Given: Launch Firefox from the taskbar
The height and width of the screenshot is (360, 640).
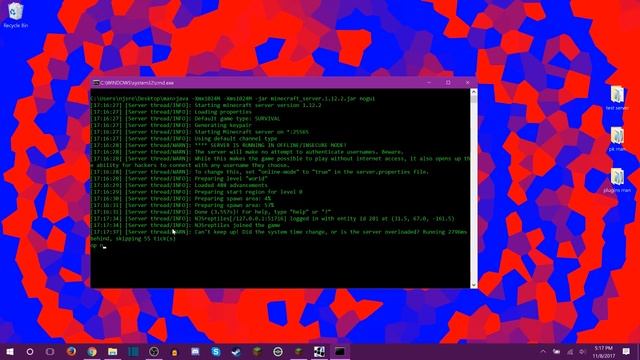Looking at the screenshot, I should click(71, 351).
